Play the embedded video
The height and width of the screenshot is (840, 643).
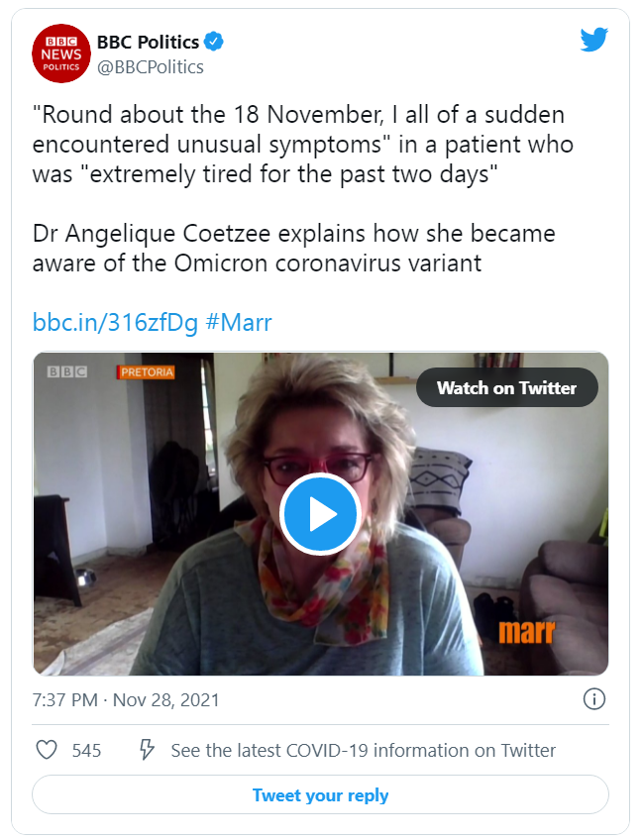click(321, 514)
